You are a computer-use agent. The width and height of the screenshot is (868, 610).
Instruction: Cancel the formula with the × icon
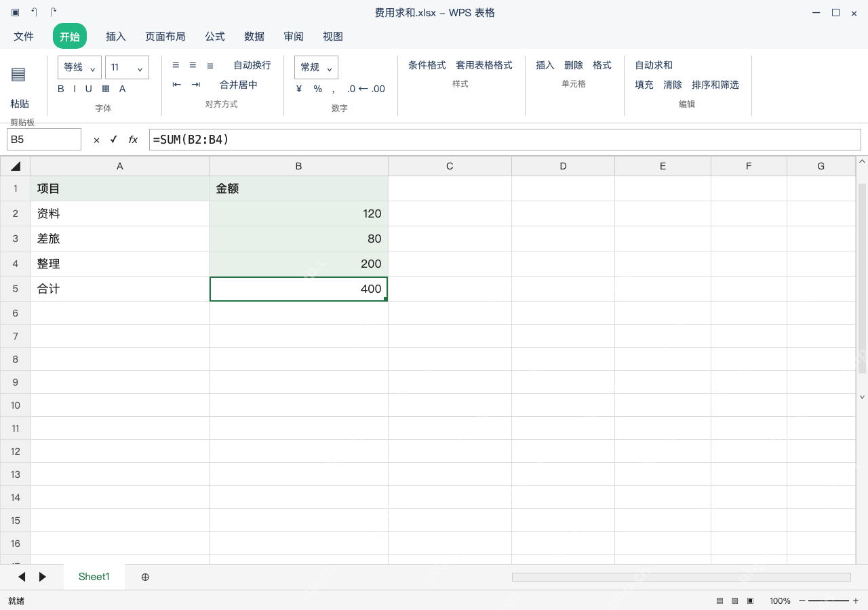[96, 140]
